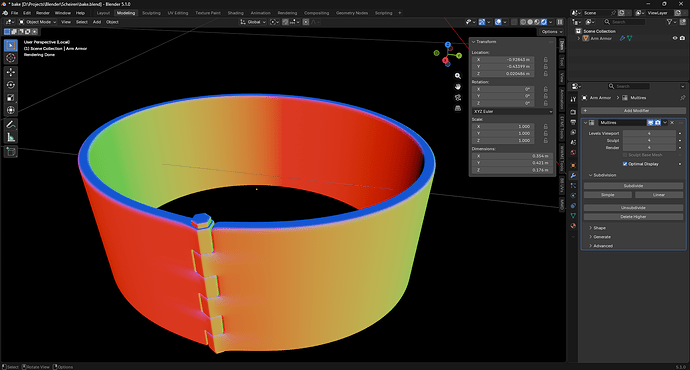The height and width of the screenshot is (370, 690).
Task: Open the Tool properties tab
Action: click(x=573, y=99)
